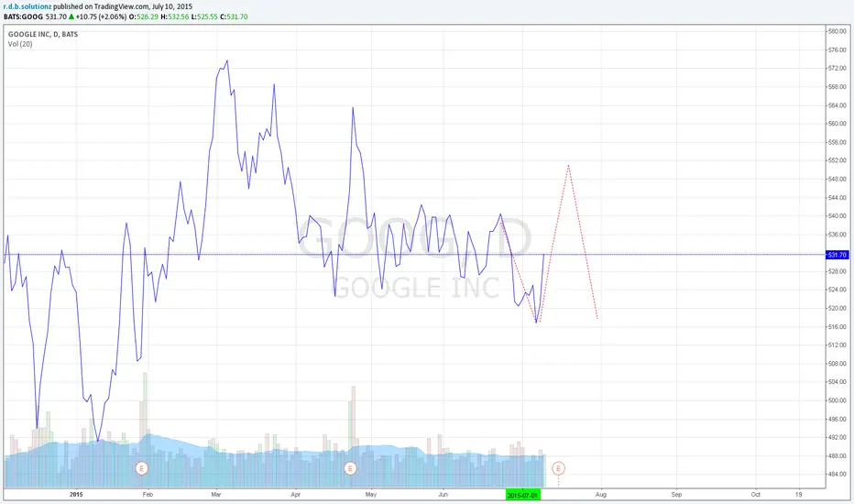Select the green 2015-07-01 date label
The width and height of the screenshot is (854, 504).
[523, 495]
